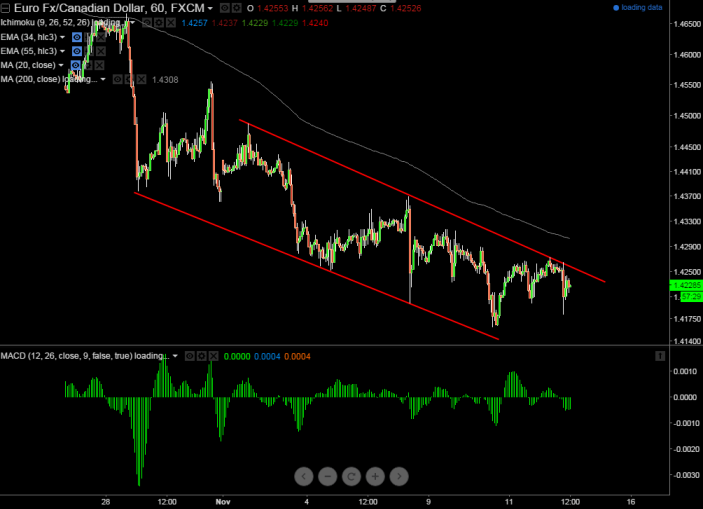Expand the EMA (55, hlc3) dropdown arrow
The image size is (703, 509).
pyautogui.click(x=62, y=51)
